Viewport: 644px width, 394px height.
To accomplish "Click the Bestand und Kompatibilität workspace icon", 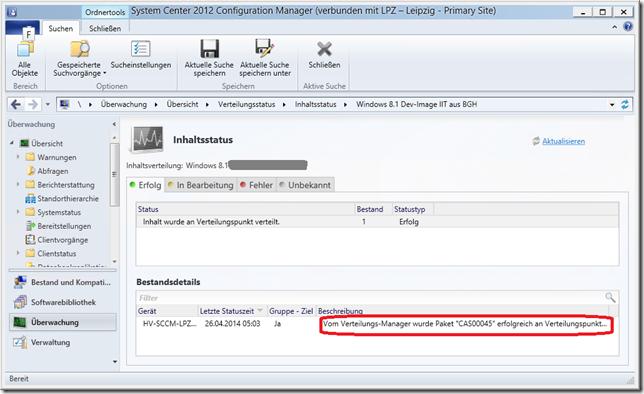I will click(20, 282).
